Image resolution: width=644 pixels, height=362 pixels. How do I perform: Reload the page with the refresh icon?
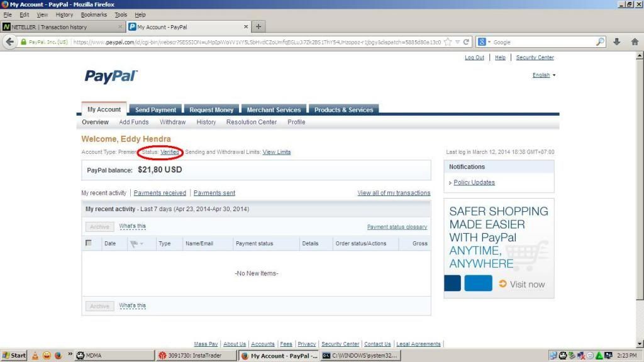pos(466,42)
